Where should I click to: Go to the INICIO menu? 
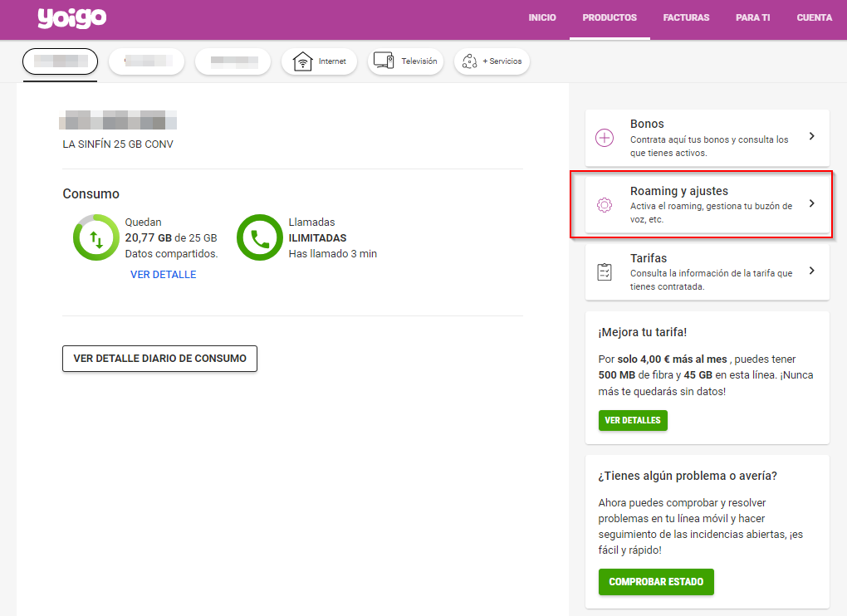pos(542,18)
